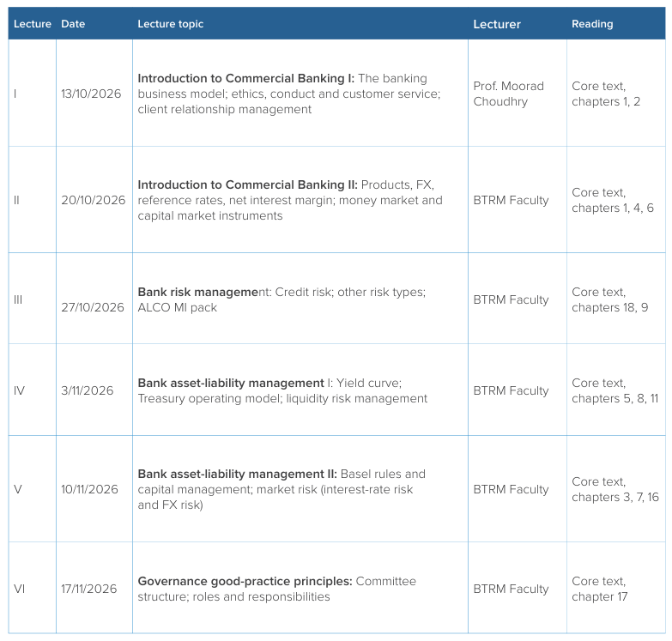Select the Date column header
This screenshot has height=641, width=672.
click(x=73, y=24)
